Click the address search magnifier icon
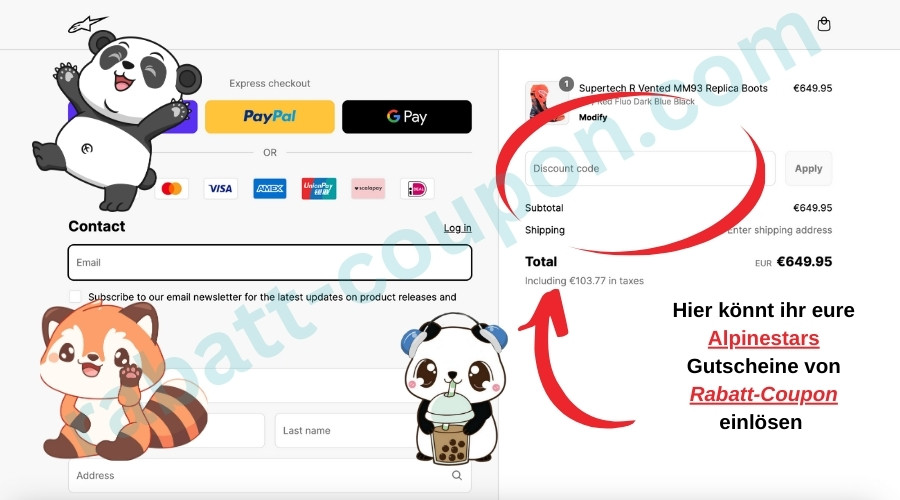This screenshot has height=500, width=900. coord(456,475)
